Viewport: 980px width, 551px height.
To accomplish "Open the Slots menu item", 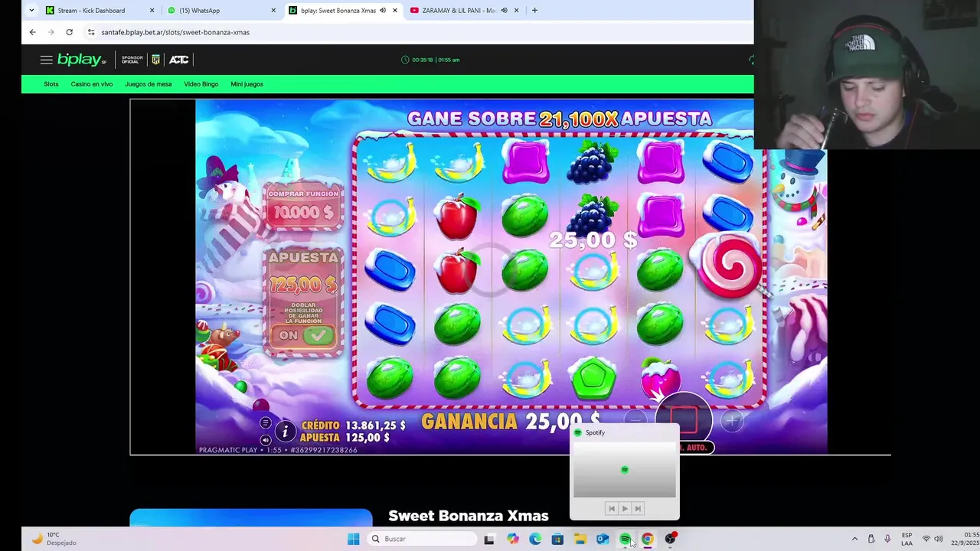I will coord(51,84).
